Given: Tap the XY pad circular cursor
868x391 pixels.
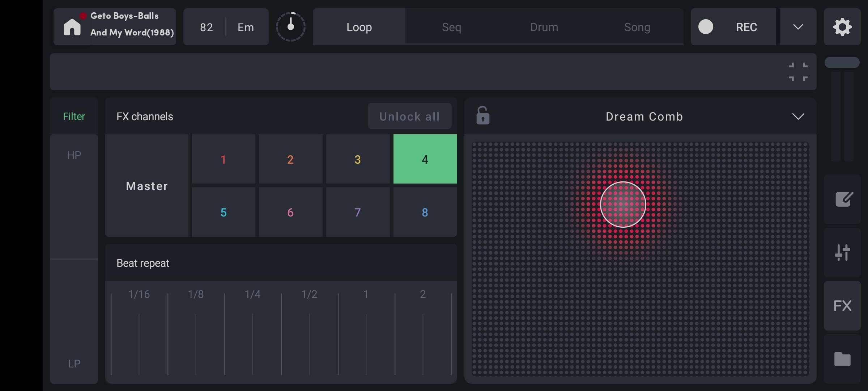Looking at the screenshot, I should tap(623, 205).
